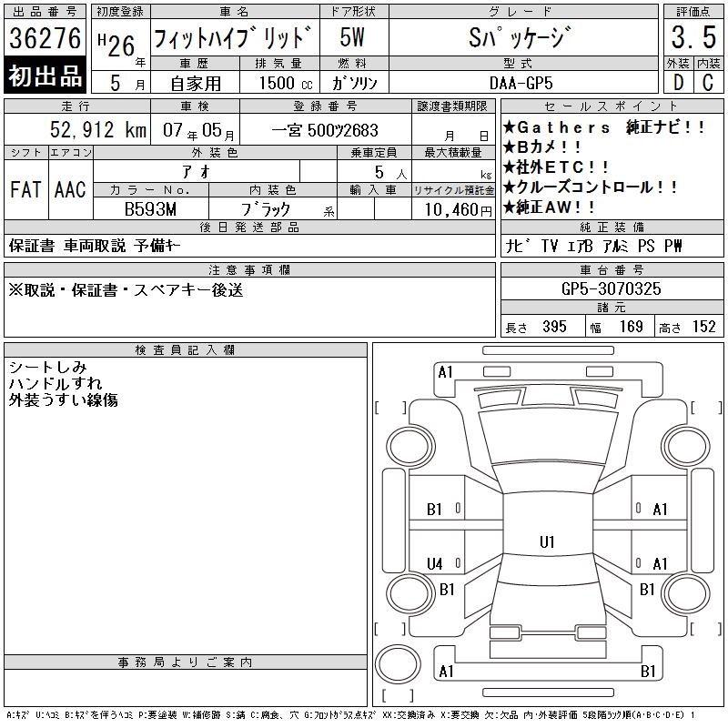The height and width of the screenshot is (728, 728).
Task: Select sales point Gathers 純正ナビ
Action: pyautogui.click(x=603, y=126)
